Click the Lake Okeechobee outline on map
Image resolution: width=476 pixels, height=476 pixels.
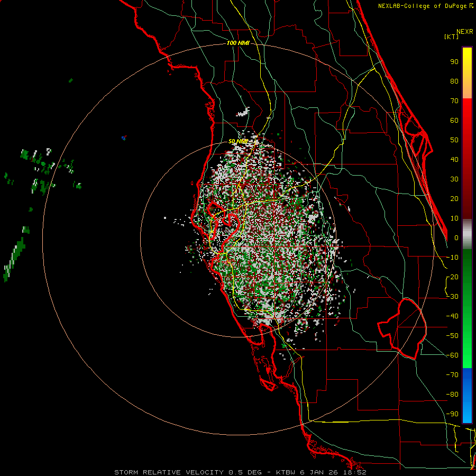pos(402,328)
